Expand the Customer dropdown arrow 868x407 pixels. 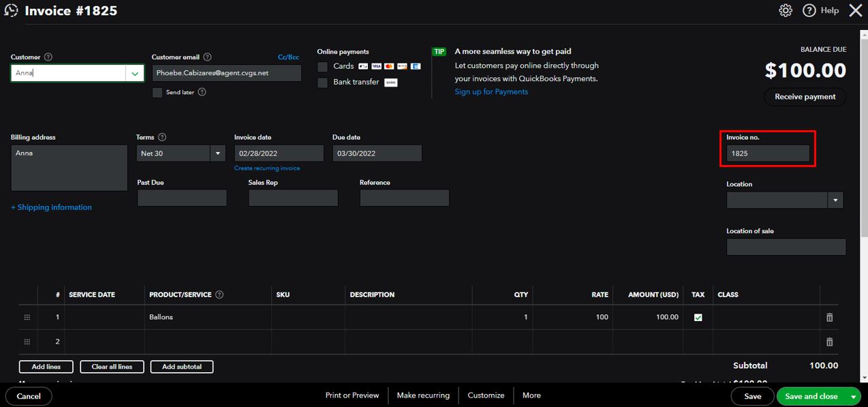point(135,74)
